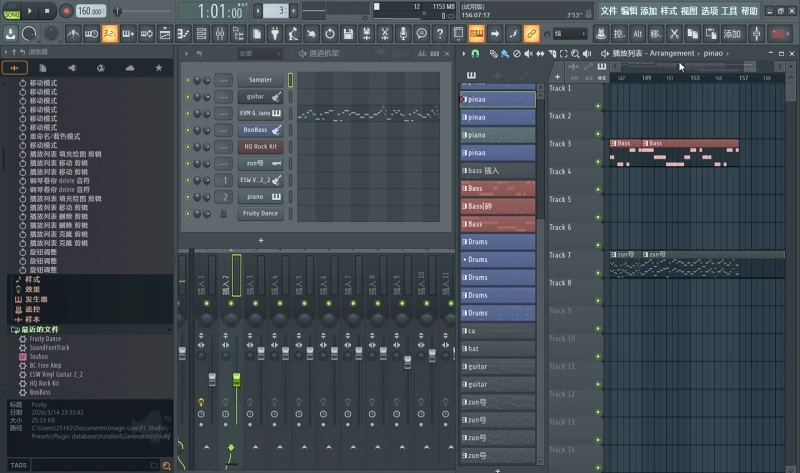Select the Fruity Dance channel button
The height and width of the screenshot is (473, 800).
260,213
